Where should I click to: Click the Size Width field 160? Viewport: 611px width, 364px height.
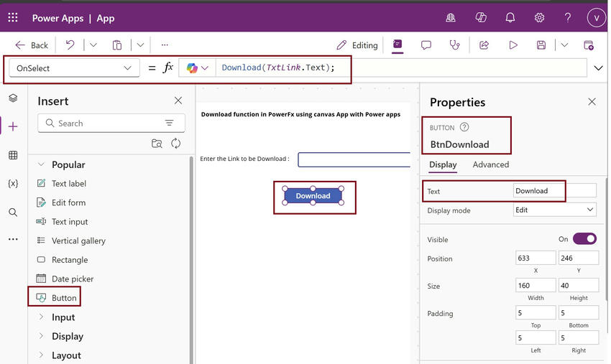(x=536, y=285)
